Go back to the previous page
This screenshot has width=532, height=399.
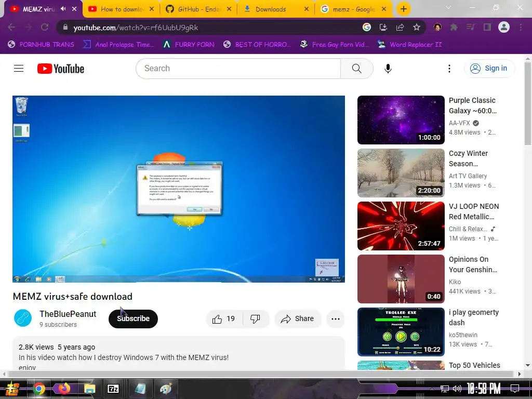point(11,28)
